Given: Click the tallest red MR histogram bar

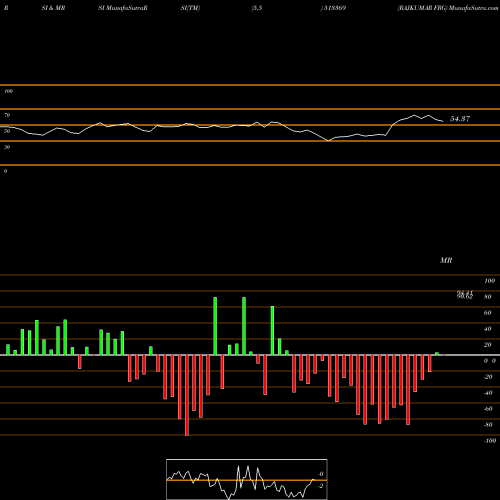Looking at the screenshot, I should (x=187, y=395).
